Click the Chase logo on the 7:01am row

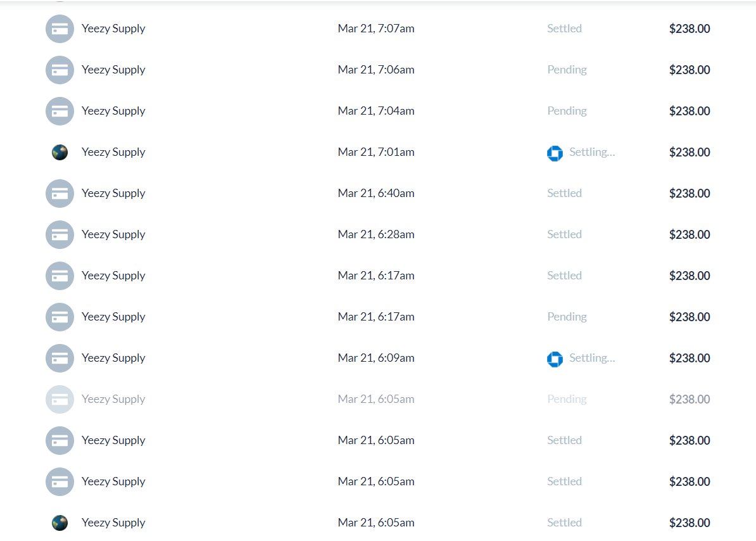point(555,153)
